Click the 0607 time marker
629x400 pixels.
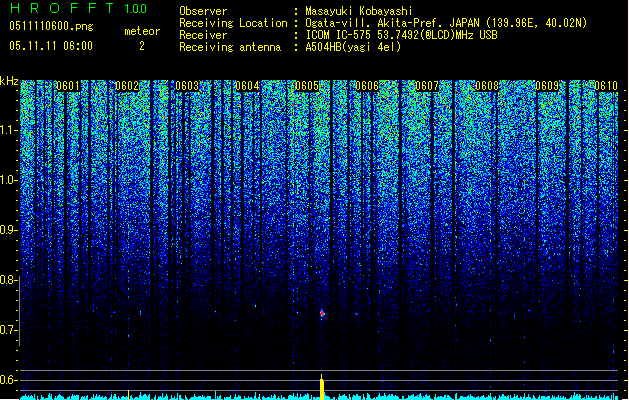pyautogui.click(x=427, y=86)
